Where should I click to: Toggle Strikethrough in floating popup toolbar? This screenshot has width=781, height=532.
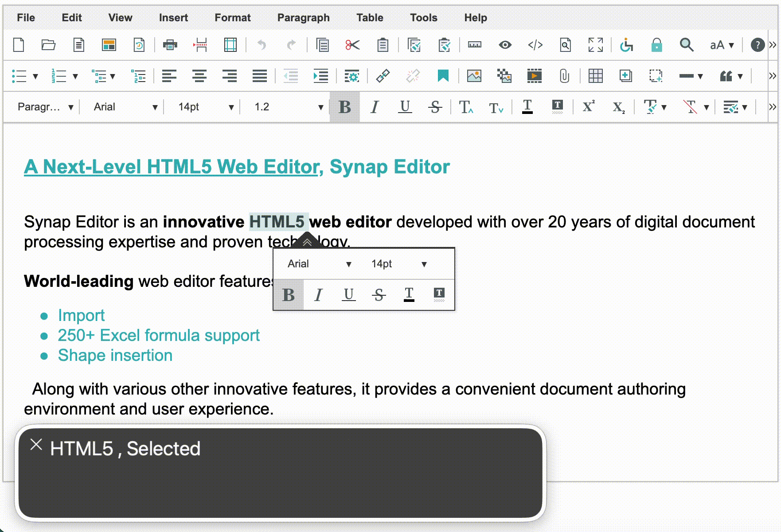379,295
